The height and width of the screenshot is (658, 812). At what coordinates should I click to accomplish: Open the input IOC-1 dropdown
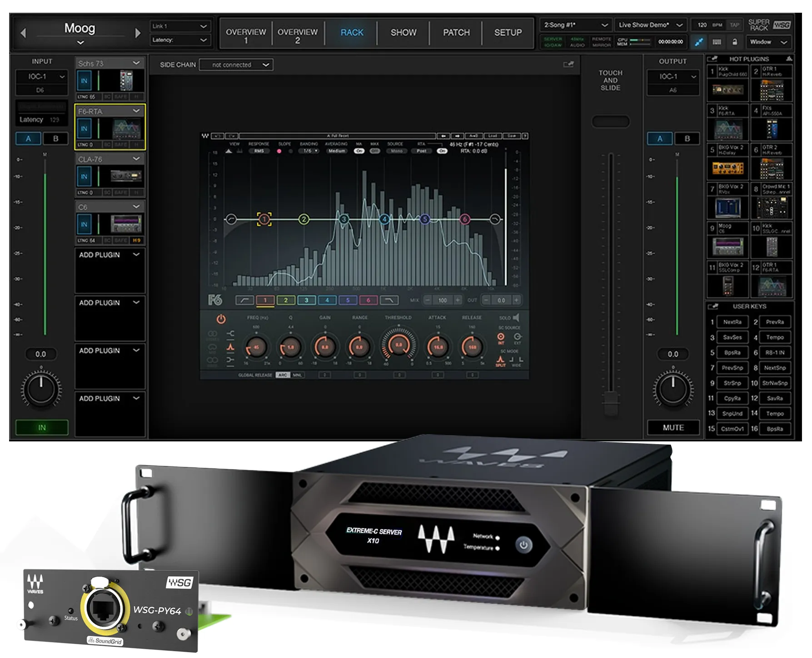[x=41, y=76]
